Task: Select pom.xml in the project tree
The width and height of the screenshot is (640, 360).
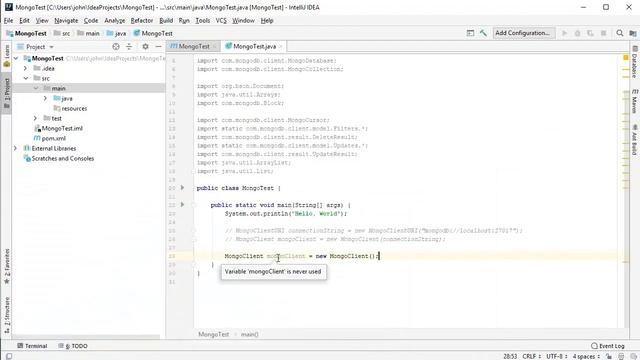Action: (49, 138)
